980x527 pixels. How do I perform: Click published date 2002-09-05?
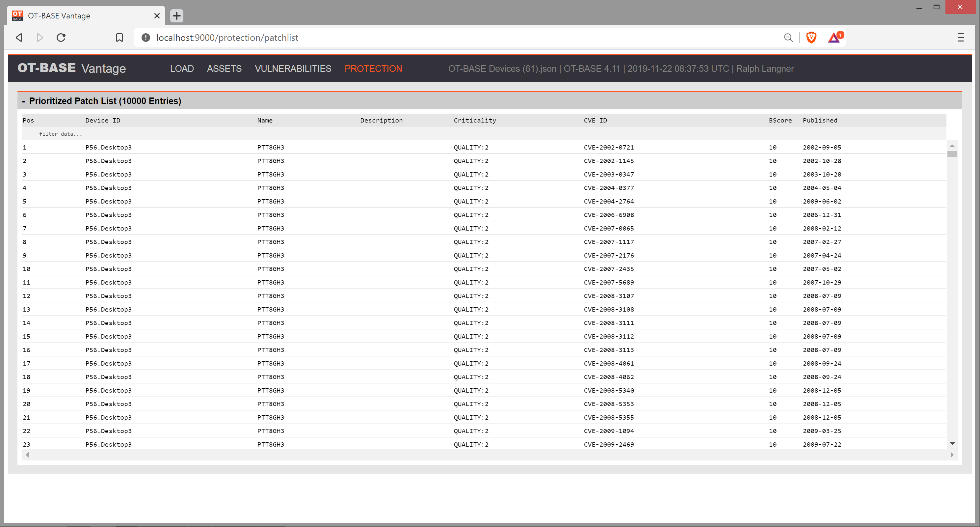[822, 147]
